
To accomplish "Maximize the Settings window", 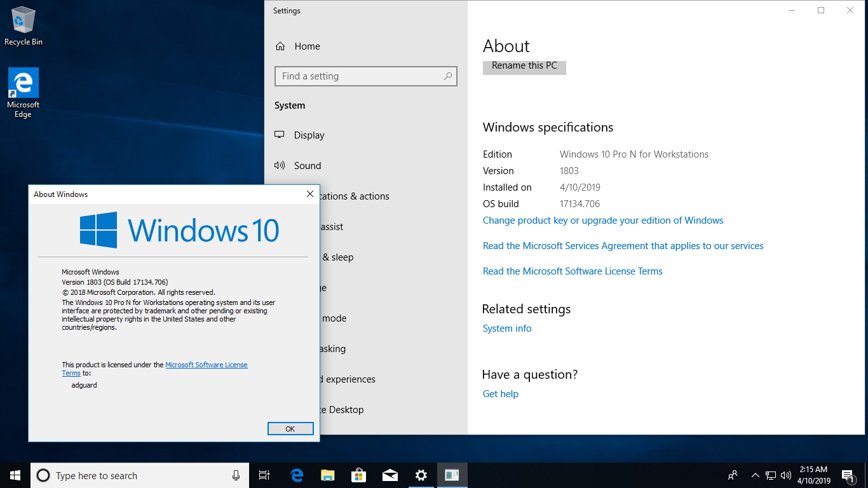I will (821, 10).
